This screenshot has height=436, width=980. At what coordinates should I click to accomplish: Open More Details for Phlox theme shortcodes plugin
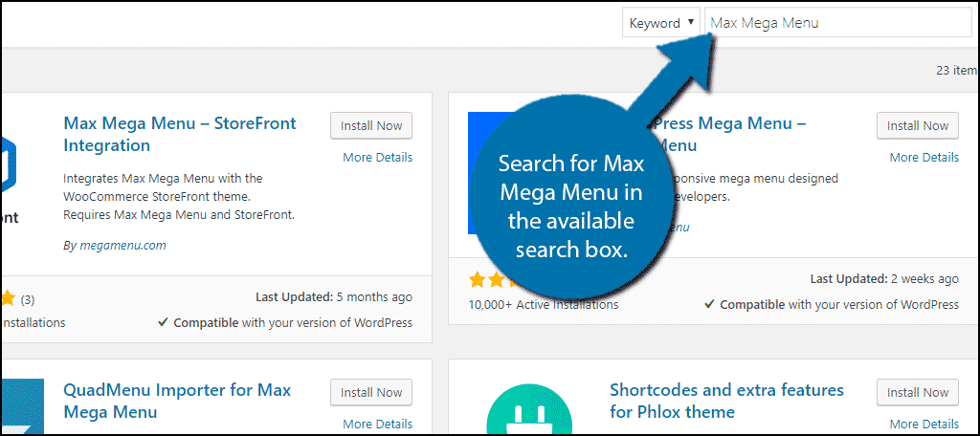click(924, 425)
